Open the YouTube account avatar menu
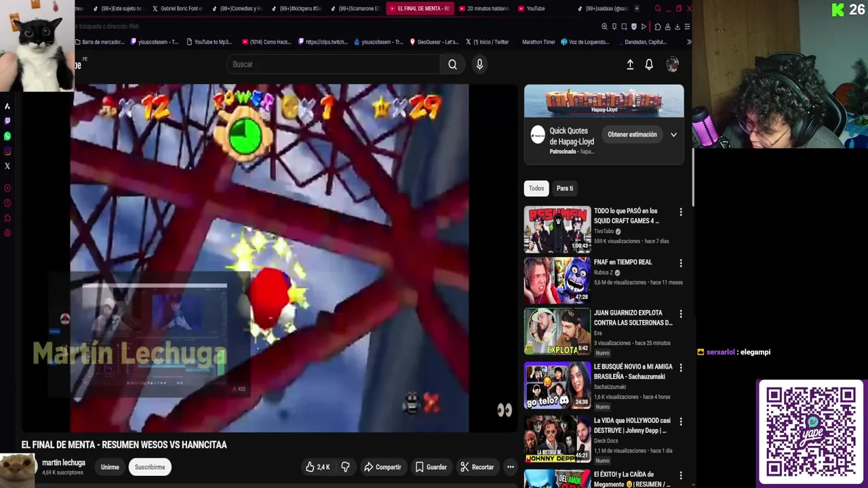 673,64
